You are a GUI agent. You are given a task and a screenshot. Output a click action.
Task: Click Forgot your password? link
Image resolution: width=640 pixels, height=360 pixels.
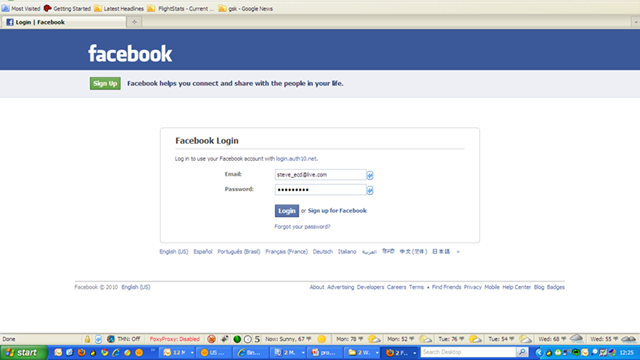coord(302,227)
